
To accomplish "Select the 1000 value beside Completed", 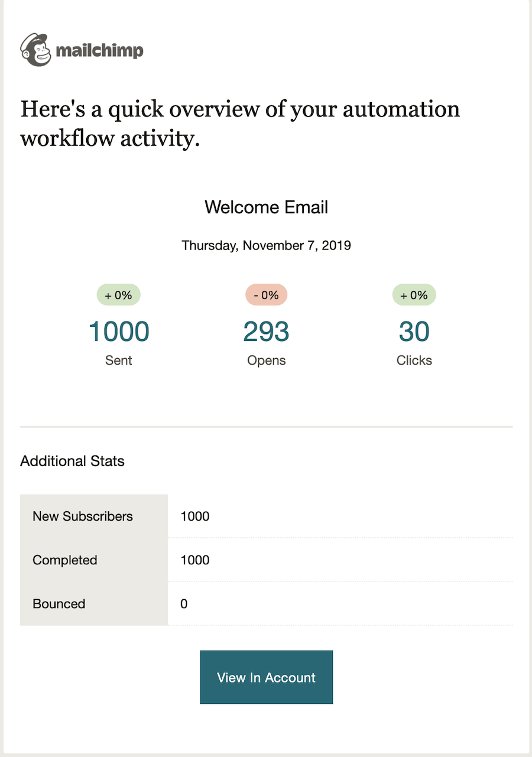I will [194, 560].
